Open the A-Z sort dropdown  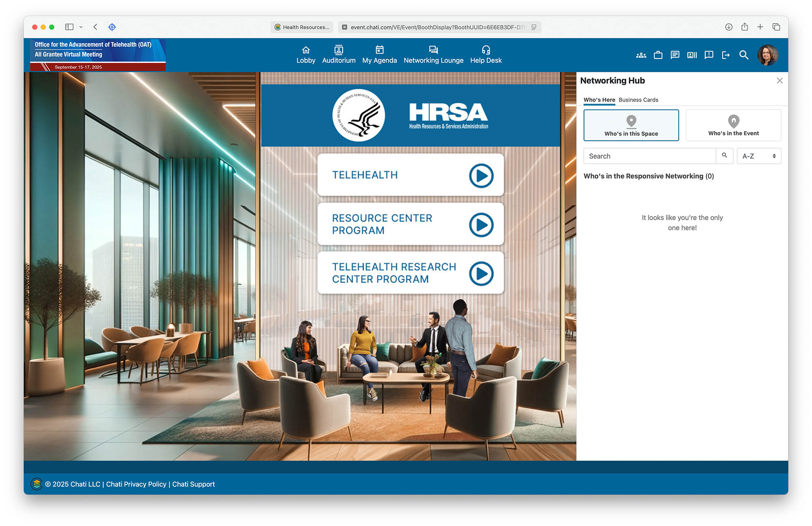click(758, 156)
